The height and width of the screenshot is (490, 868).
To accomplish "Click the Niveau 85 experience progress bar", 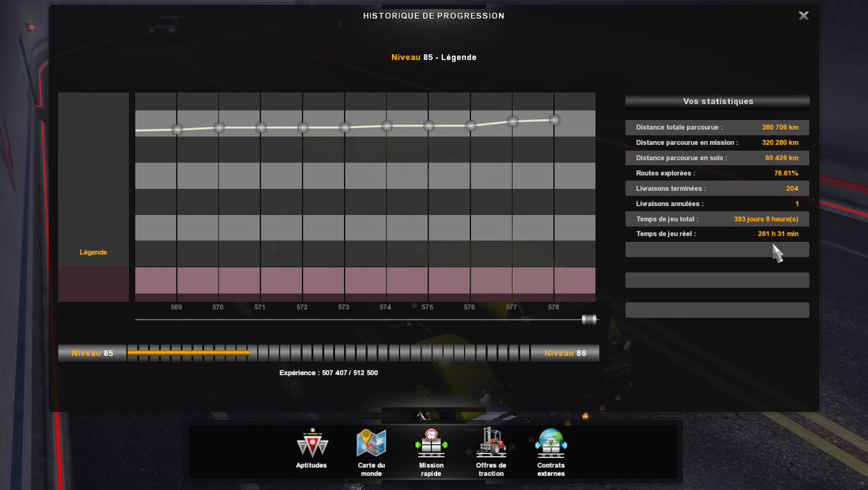I will tap(328, 353).
